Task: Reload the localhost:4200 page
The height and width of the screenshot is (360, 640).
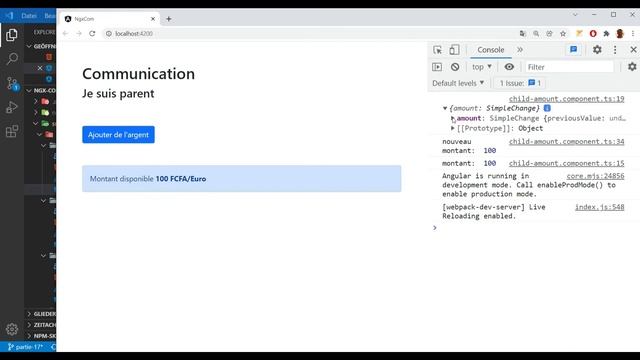Action: point(92,33)
